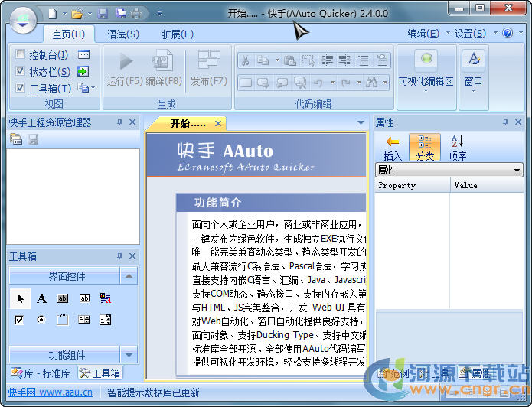532x407 pixels.
Task: Switch to 库 - 标准库 bottom tab
Action: tap(40, 373)
